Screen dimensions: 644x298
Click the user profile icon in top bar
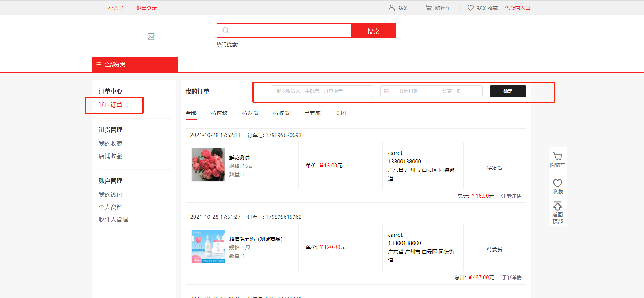click(x=392, y=8)
